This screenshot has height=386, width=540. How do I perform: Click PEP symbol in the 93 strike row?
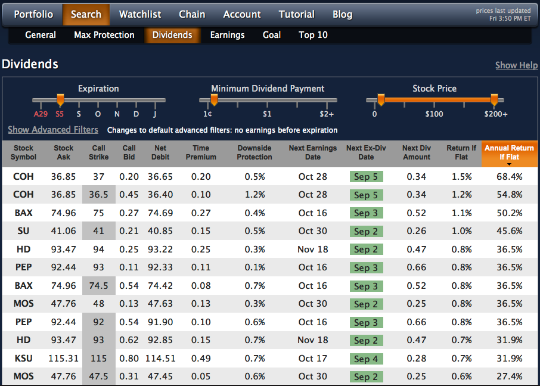tap(23, 267)
